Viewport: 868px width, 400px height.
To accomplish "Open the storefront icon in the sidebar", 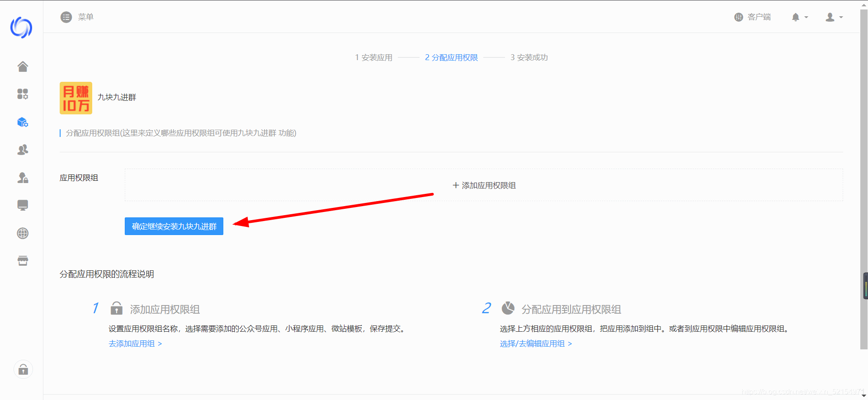I will tap(23, 261).
